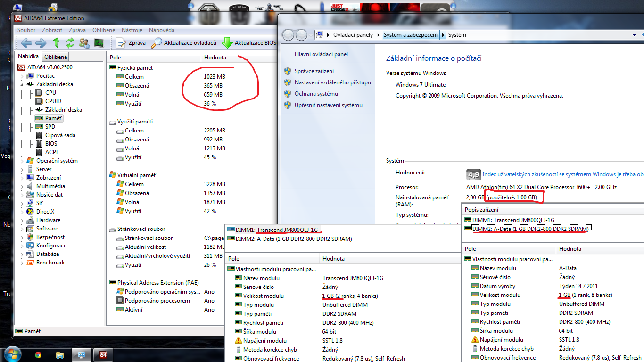The height and width of the screenshot is (362, 644).
Task: Open the Zpráva menu in menu bar
Action: [77, 30]
